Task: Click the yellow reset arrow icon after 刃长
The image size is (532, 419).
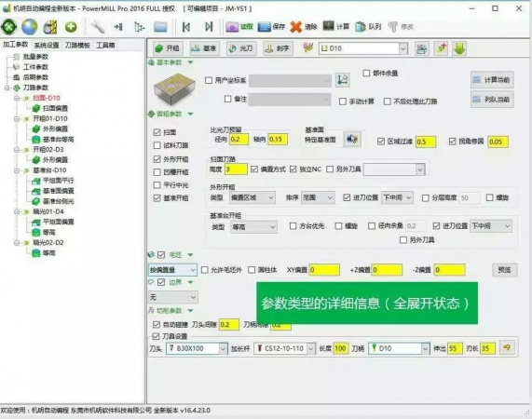Action: click(507, 348)
